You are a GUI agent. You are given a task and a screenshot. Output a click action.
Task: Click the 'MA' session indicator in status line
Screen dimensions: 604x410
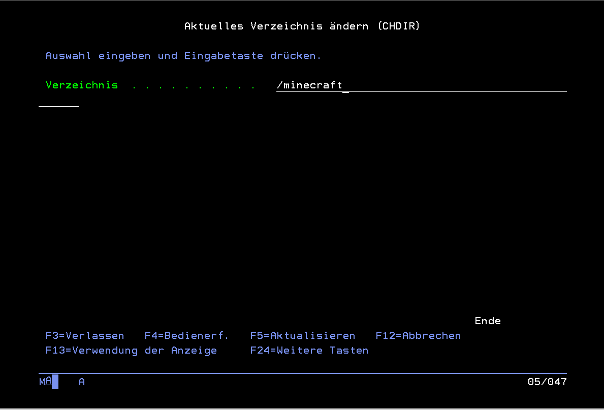coord(45,382)
